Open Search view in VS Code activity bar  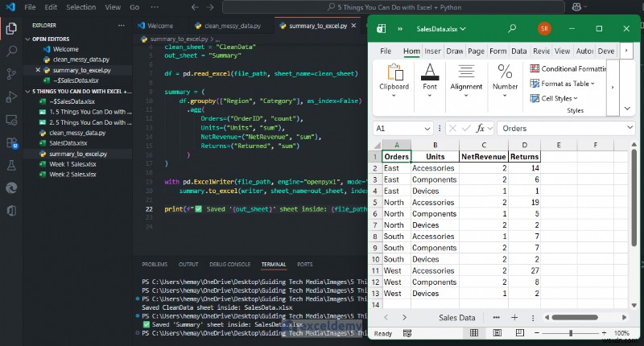coord(11,51)
